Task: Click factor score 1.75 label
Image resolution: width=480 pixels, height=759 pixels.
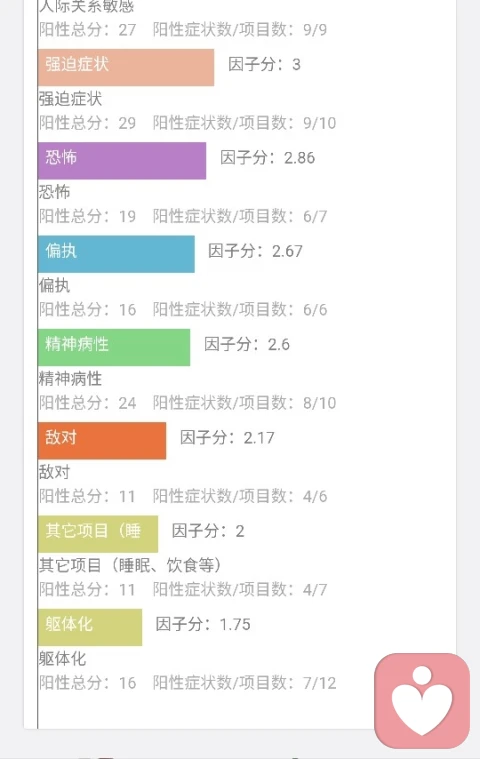Action: 203,624
